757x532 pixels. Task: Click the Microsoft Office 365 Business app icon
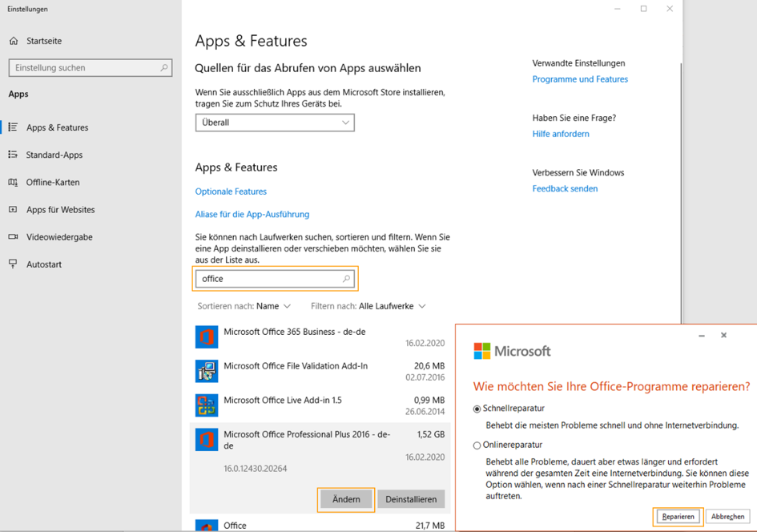(207, 337)
